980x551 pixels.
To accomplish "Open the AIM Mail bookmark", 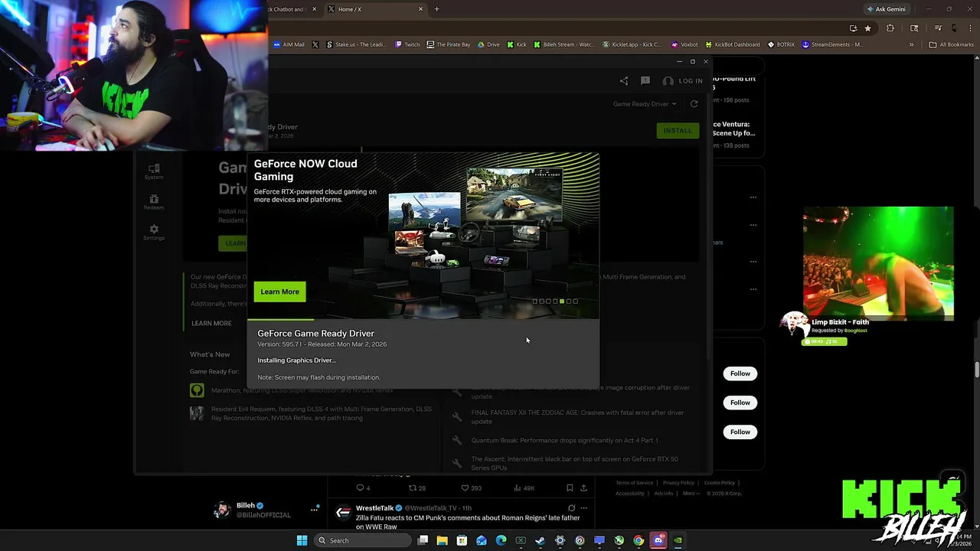I will pyautogui.click(x=289, y=44).
